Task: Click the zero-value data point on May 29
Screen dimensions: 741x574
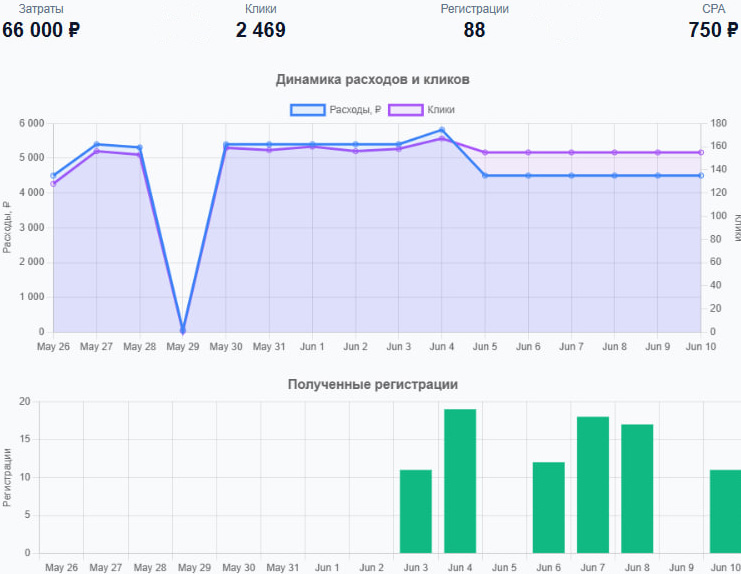Action: pyautogui.click(x=183, y=331)
